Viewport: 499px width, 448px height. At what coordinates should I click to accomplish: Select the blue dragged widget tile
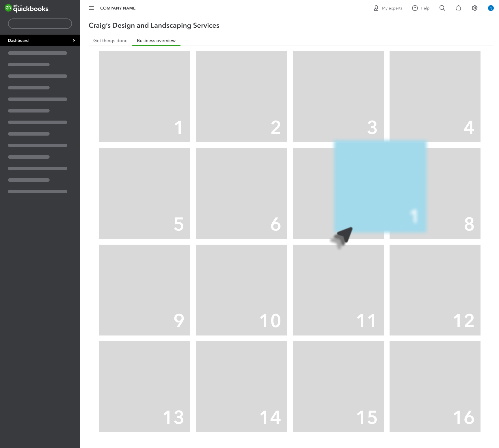click(380, 186)
